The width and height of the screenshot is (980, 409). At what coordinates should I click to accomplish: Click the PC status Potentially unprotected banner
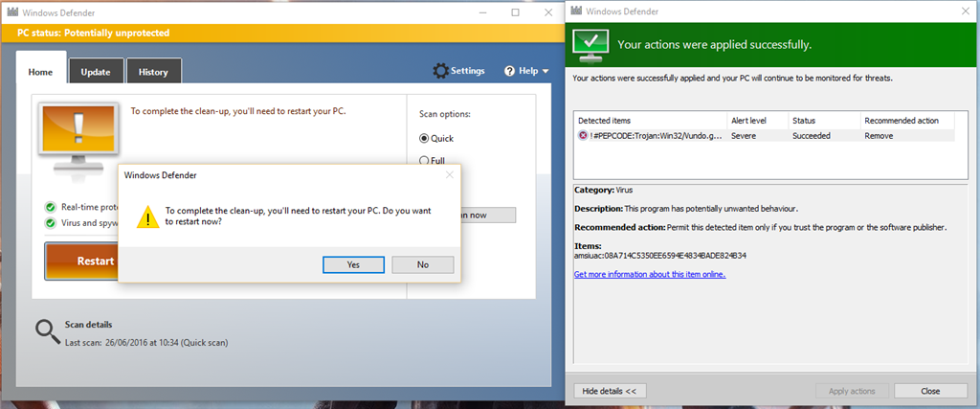283,34
